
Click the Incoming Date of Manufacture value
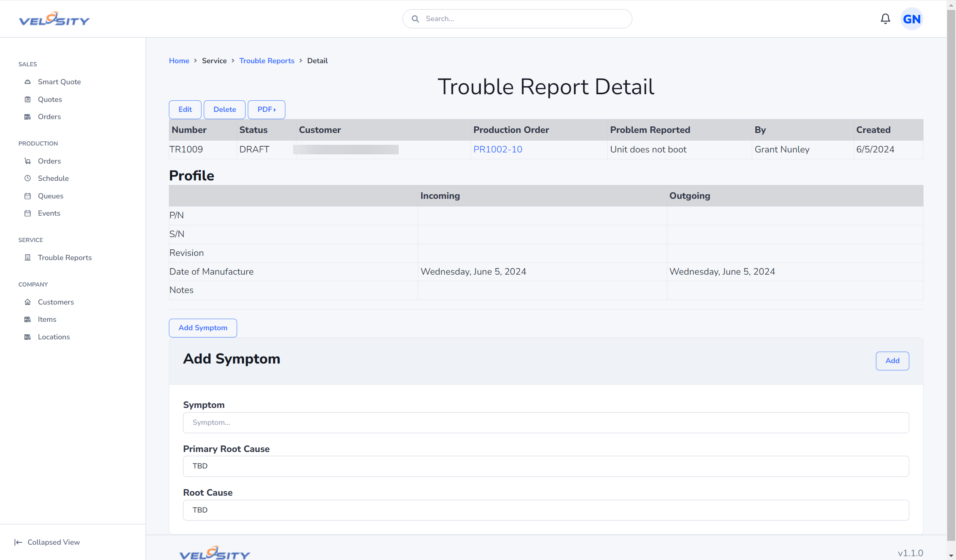click(473, 272)
